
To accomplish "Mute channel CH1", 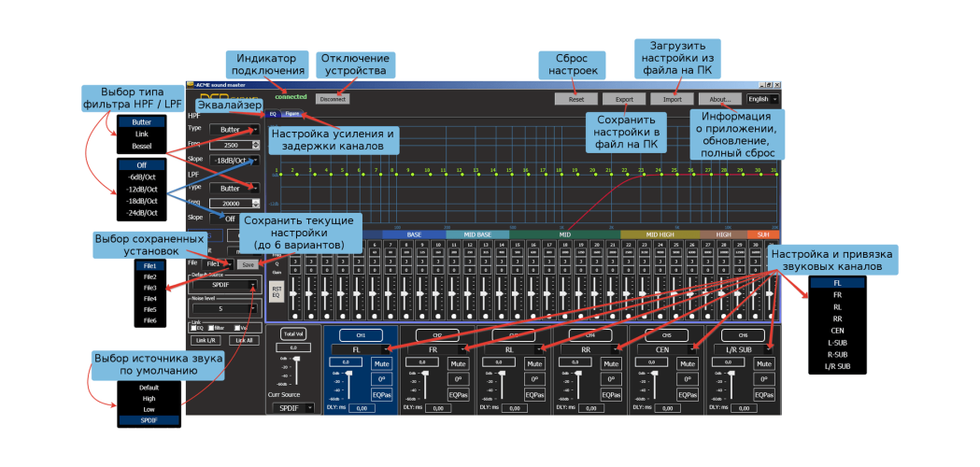I will click(380, 364).
